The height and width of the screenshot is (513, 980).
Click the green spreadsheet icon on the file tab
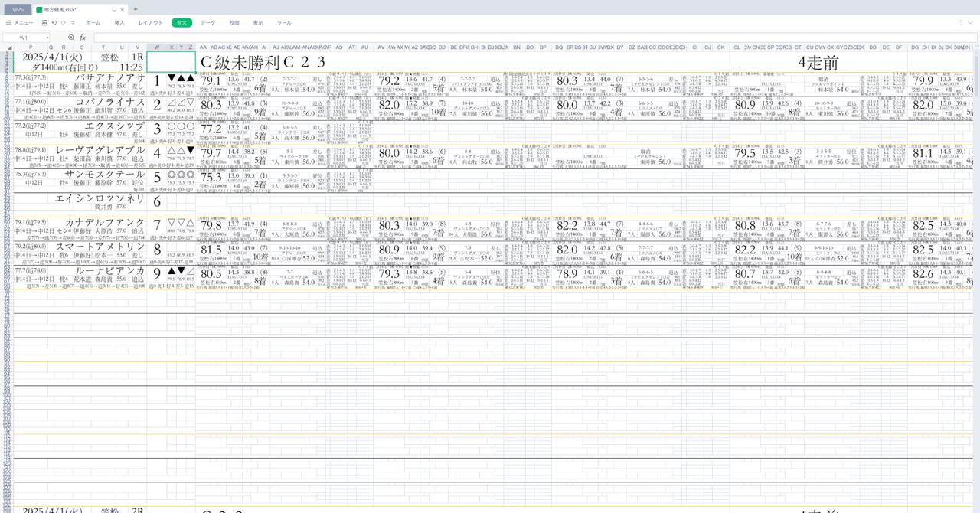(x=39, y=10)
